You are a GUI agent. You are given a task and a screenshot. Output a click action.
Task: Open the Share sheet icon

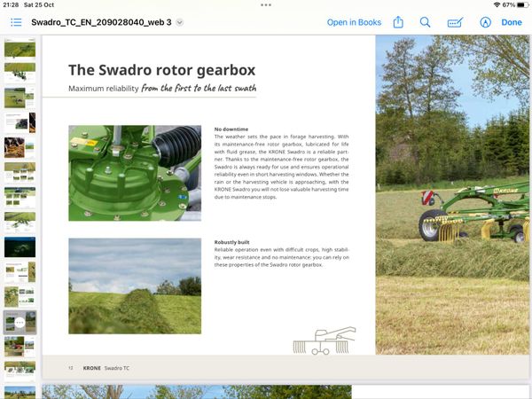click(398, 22)
